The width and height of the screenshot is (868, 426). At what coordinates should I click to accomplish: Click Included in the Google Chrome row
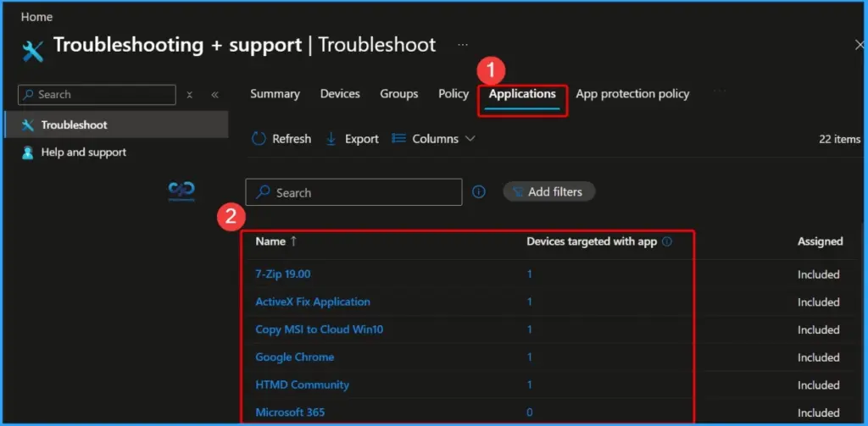pyautogui.click(x=818, y=357)
